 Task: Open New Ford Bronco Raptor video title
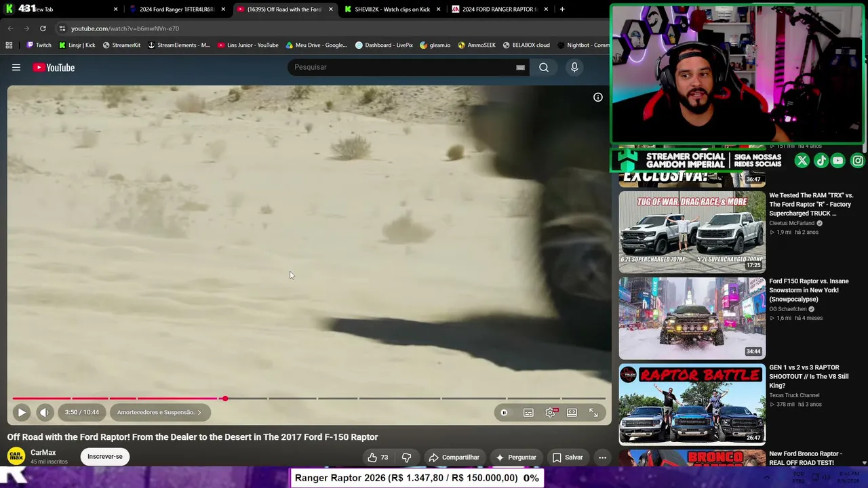(x=806, y=458)
